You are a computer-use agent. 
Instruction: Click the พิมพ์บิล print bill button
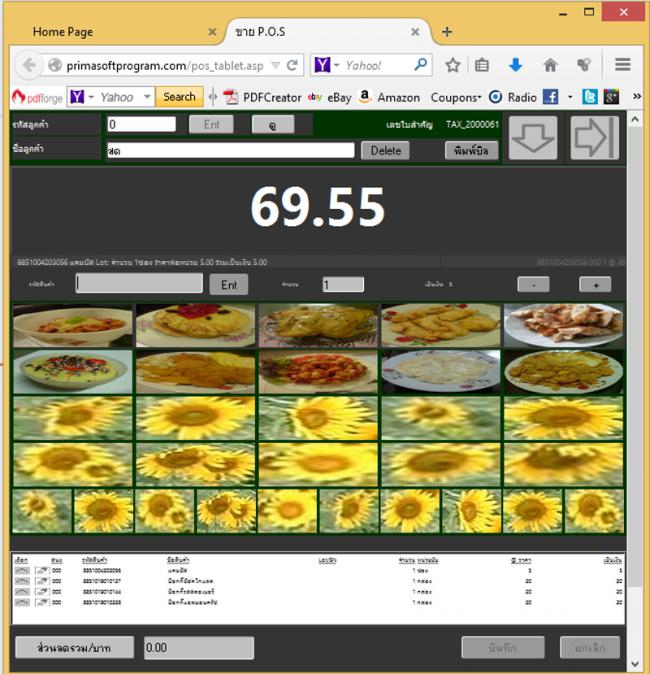[471, 150]
